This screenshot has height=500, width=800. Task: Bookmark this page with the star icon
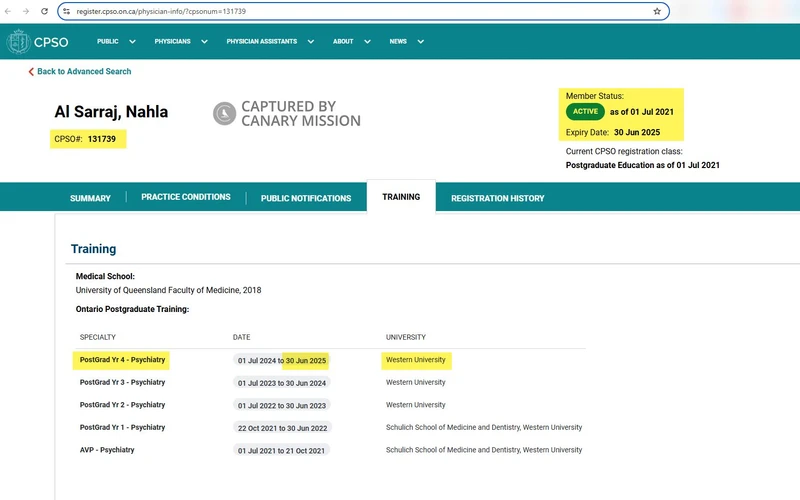pos(657,11)
